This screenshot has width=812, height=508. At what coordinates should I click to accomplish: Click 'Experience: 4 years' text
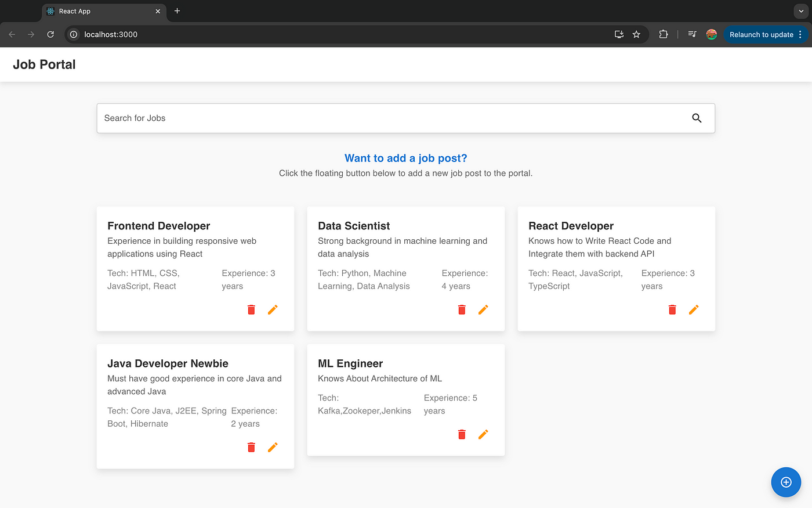pos(465,279)
